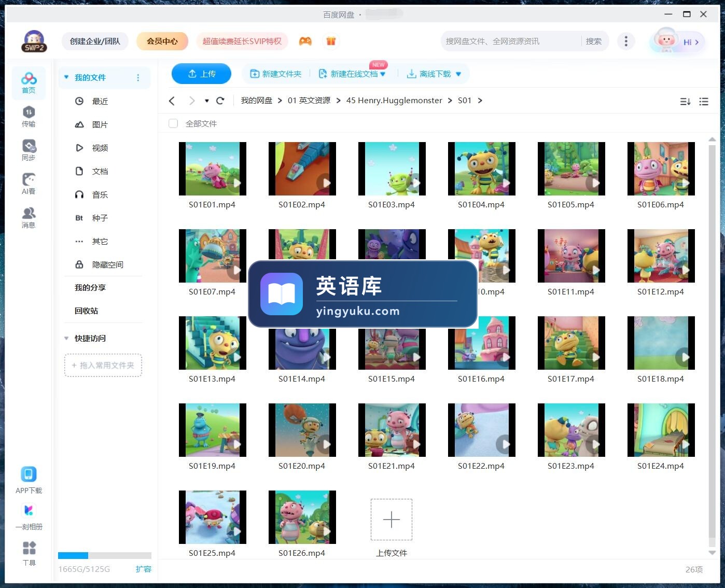Click 创建企业/团队 button

point(95,41)
